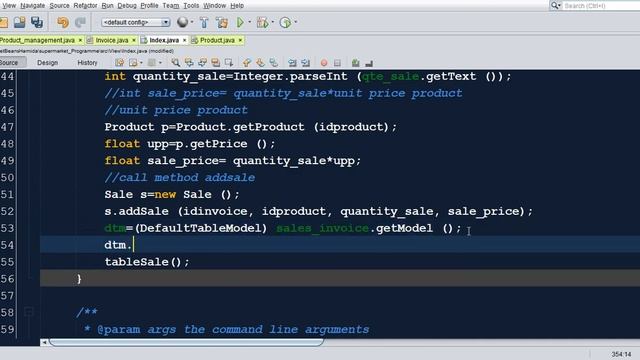Open the Run menu
Viewport: 640px width, 360px height.
coord(107,6)
